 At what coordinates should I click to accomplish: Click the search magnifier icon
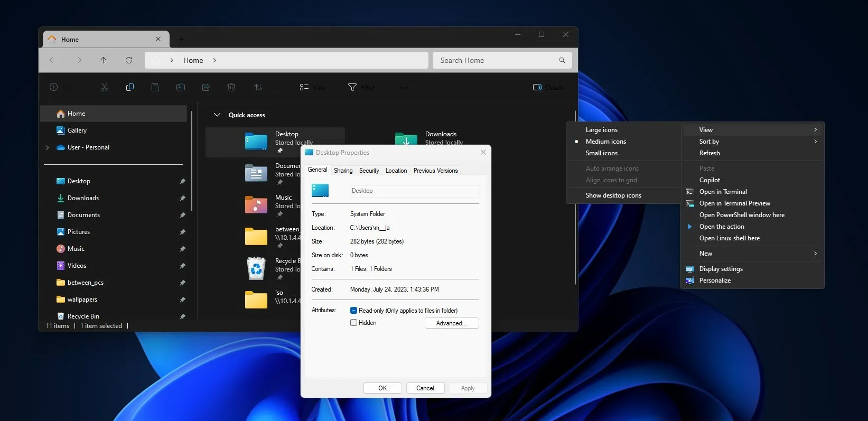point(562,60)
